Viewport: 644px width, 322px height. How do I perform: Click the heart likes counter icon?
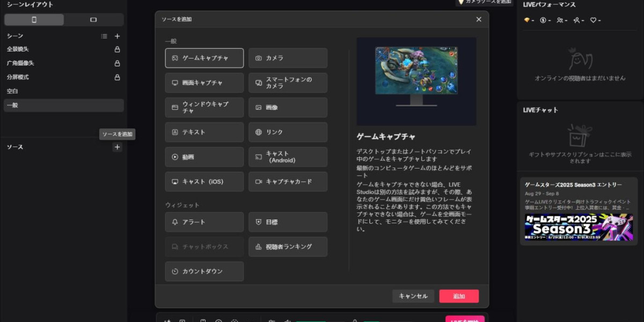[594, 20]
